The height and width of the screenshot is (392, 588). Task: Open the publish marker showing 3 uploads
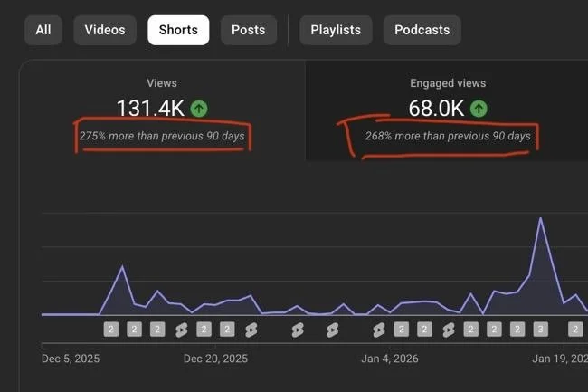point(540,330)
